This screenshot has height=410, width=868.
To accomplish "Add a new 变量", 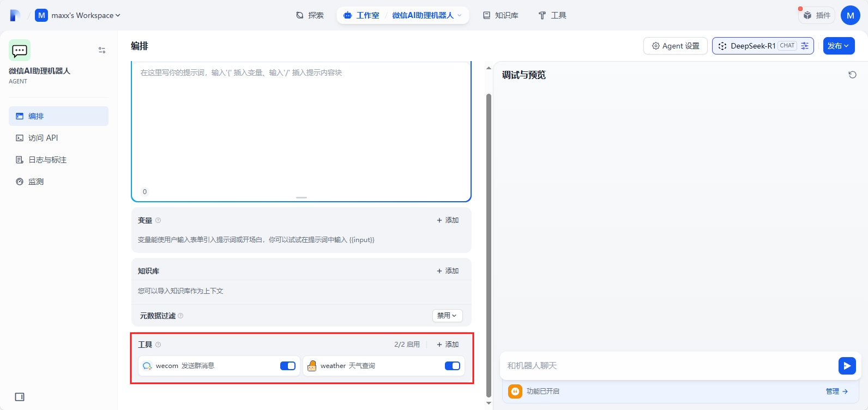I will tap(448, 220).
